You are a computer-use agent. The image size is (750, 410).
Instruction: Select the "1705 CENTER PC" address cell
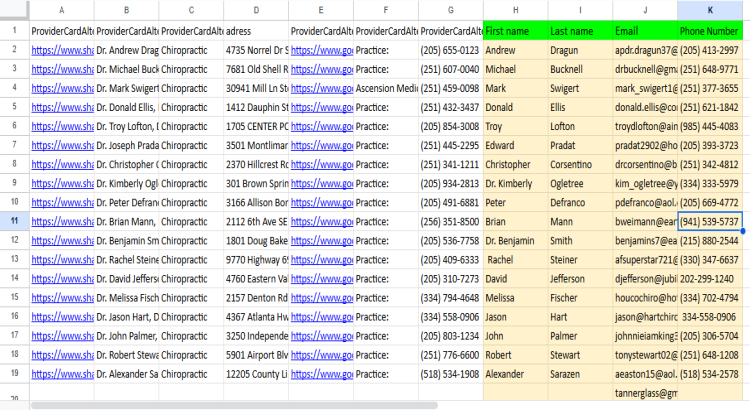tap(256, 126)
